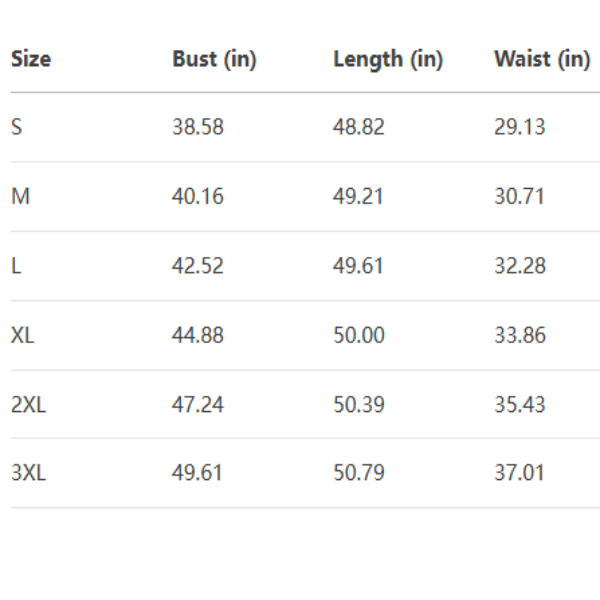Image resolution: width=600 pixels, height=600 pixels.
Task: Click the Bust (in) column header
Action: tap(214, 59)
